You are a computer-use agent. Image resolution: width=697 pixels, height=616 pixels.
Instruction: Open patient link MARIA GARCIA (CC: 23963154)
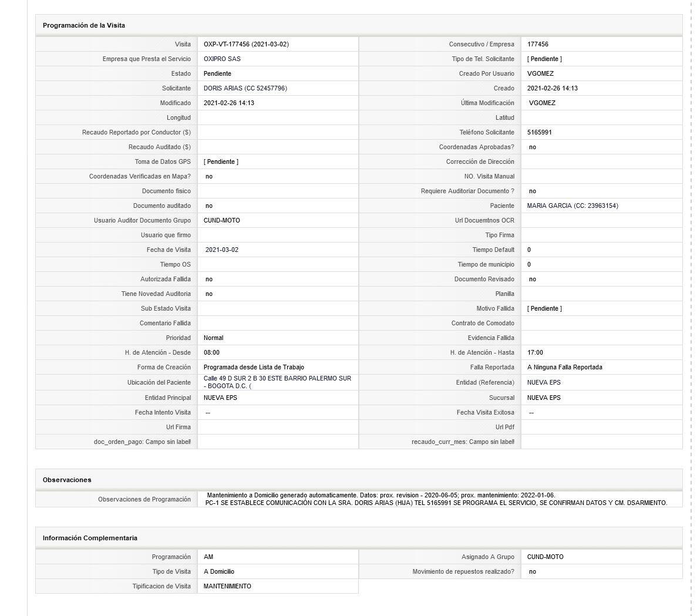[573, 206]
